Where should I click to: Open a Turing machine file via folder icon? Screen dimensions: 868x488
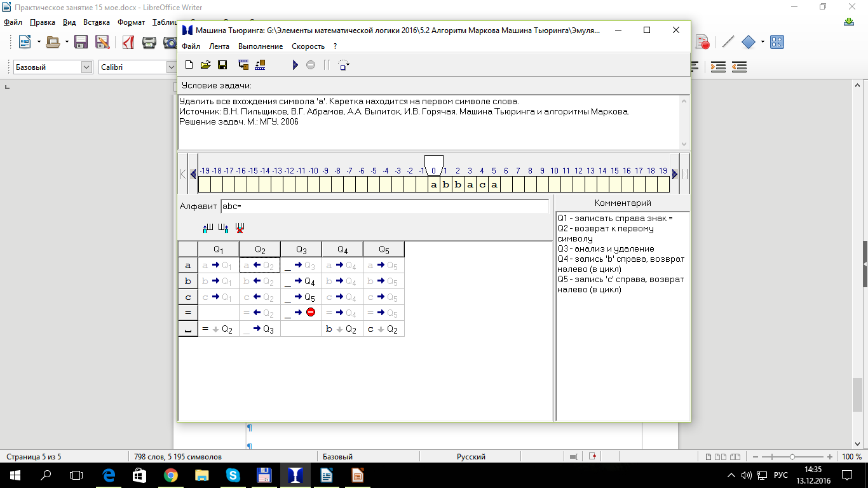(206, 65)
